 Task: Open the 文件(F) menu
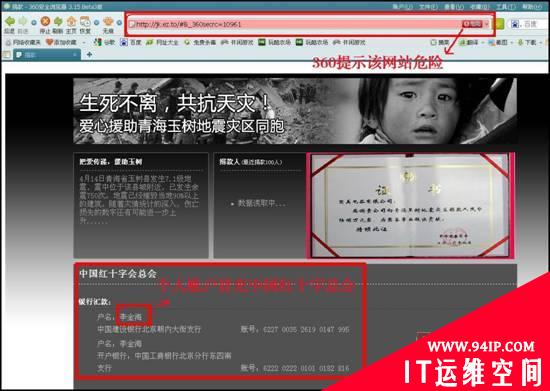pos(428,6)
